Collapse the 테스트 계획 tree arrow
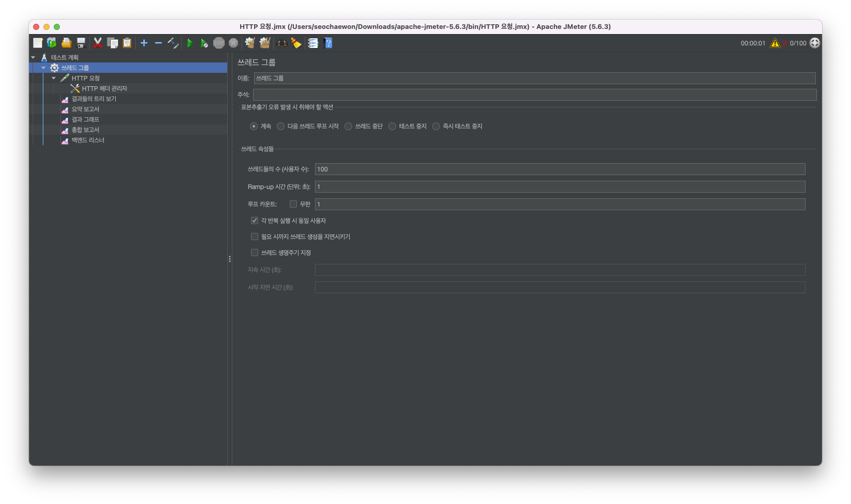Viewport: 851px width, 504px height. click(x=33, y=57)
